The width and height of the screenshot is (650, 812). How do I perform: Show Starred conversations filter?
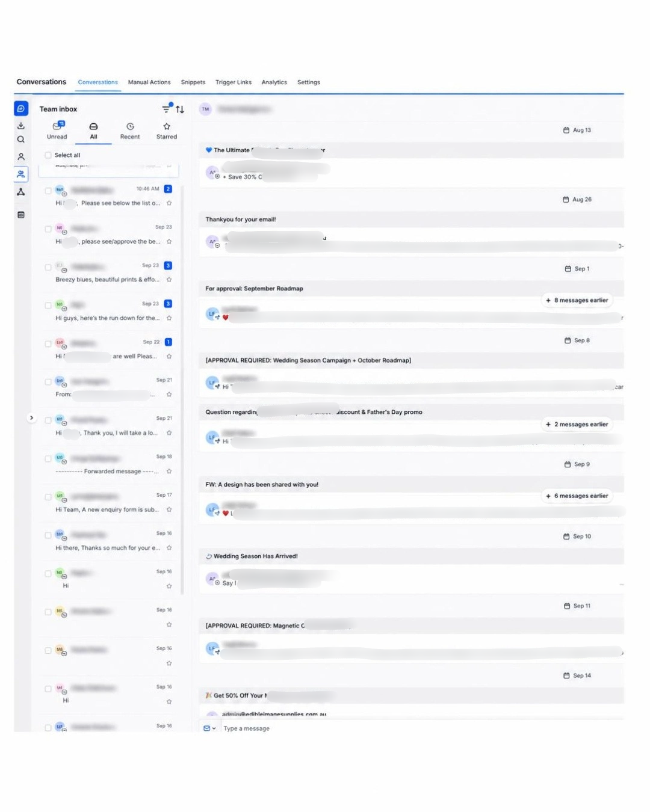pyautogui.click(x=167, y=131)
